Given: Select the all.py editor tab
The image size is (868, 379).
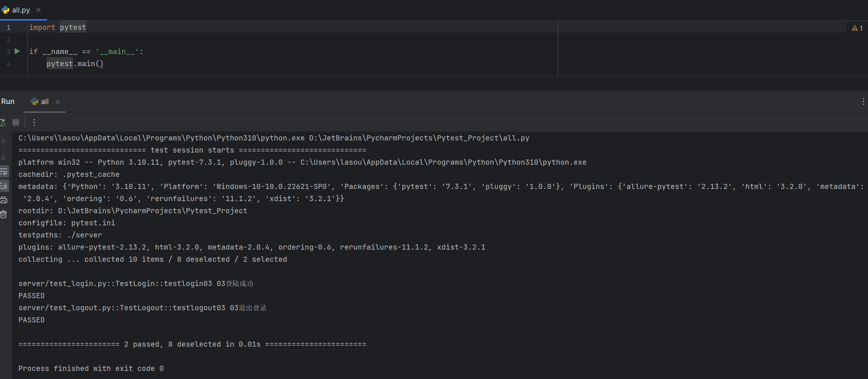Looking at the screenshot, I should [x=21, y=10].
